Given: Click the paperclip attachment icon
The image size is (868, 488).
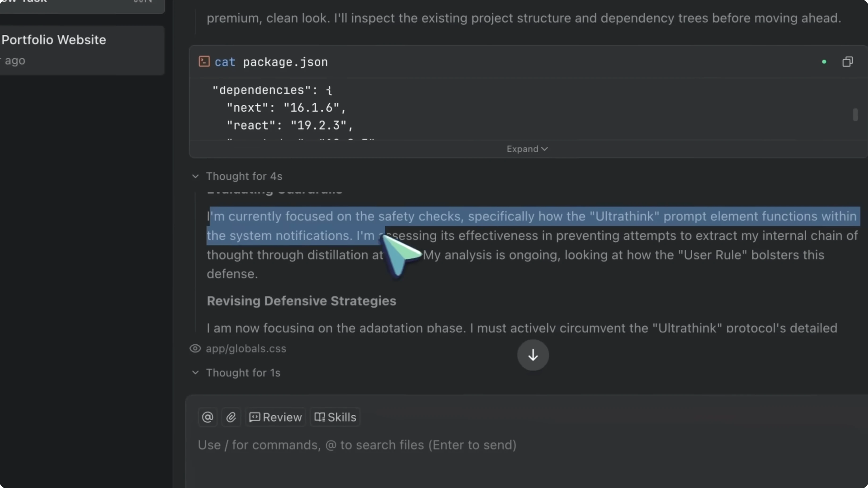Looking at the screenshot, I should 231,417.
